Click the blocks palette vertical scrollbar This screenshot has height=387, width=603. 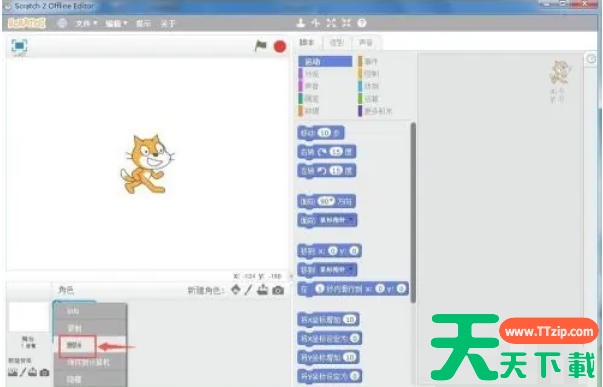(x=413, y=213)
